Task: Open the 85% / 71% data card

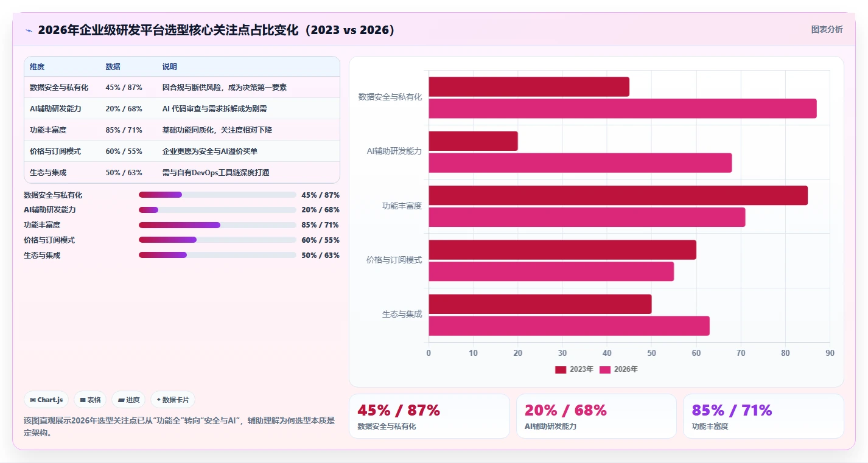Action: click(763, 416)
